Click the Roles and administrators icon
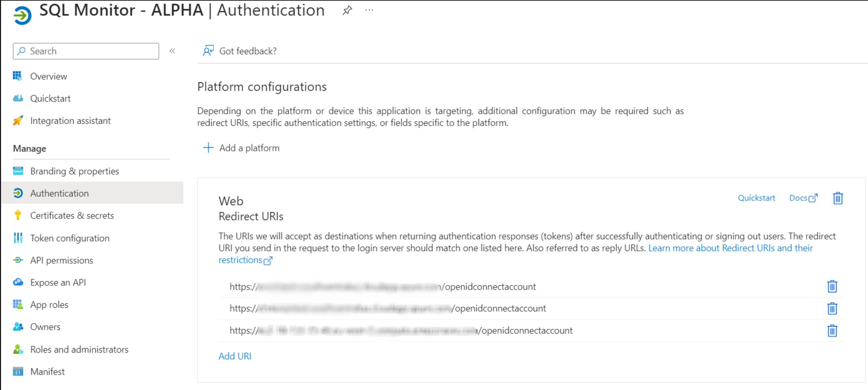The width and height of the screenshot is (868, 390). 18,349
